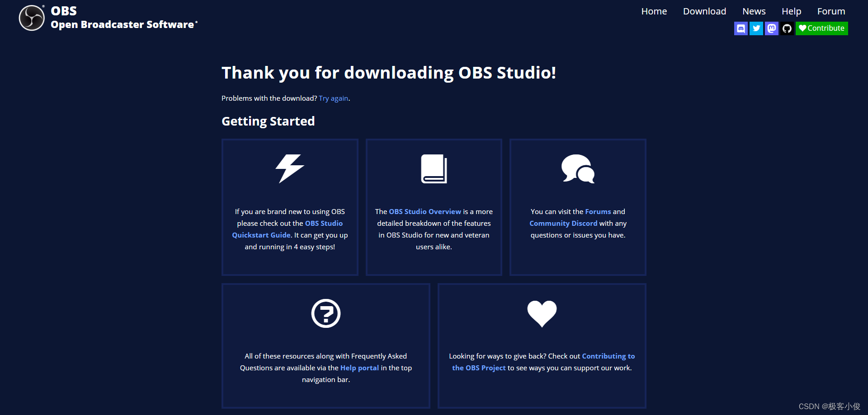Open Contributing to the OBS Project link
Image resolution: width=868 pixels, height=415 pixels.
pyautogui.click(x=543, y=362)
